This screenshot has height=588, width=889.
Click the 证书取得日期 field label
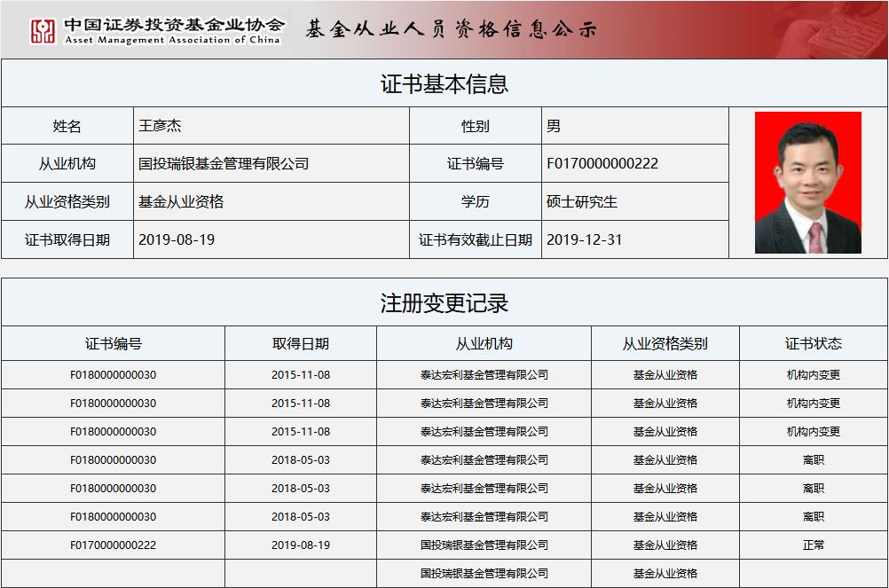[67, 239]
